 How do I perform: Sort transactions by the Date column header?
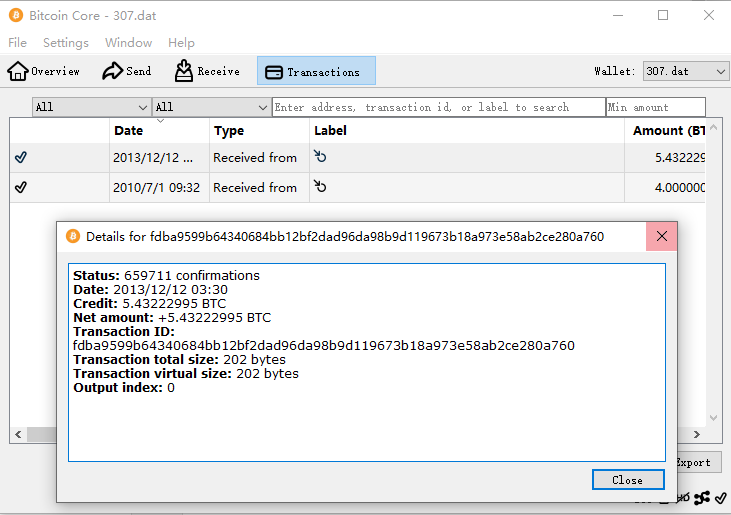point(159,131)
